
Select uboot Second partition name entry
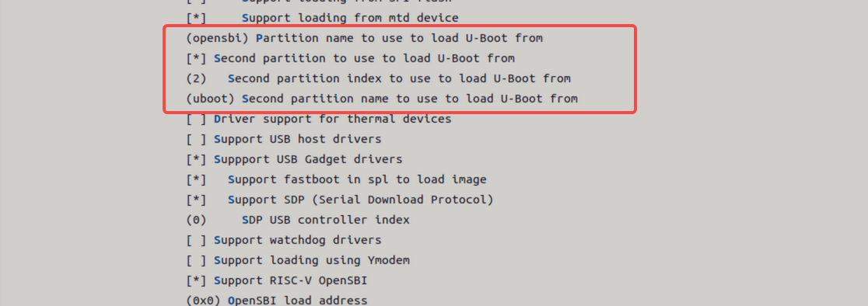tap(382, 99)
